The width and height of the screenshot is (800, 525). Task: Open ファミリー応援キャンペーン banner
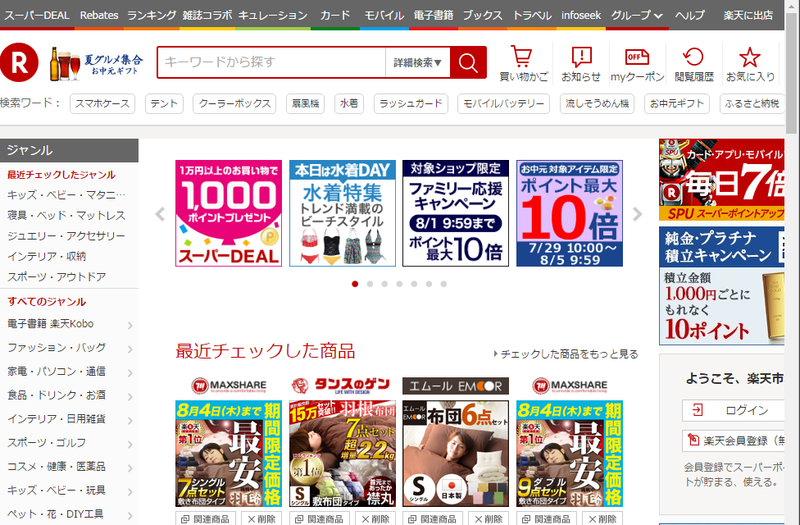[456, 213]
